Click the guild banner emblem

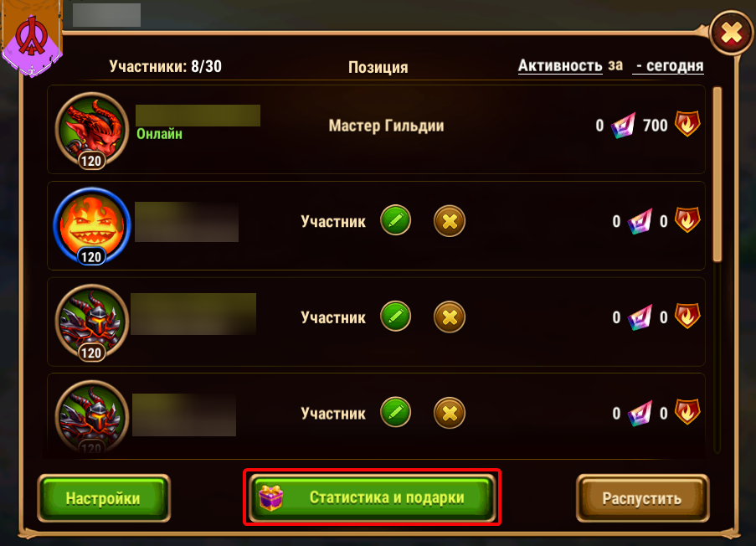coord(32,38)
